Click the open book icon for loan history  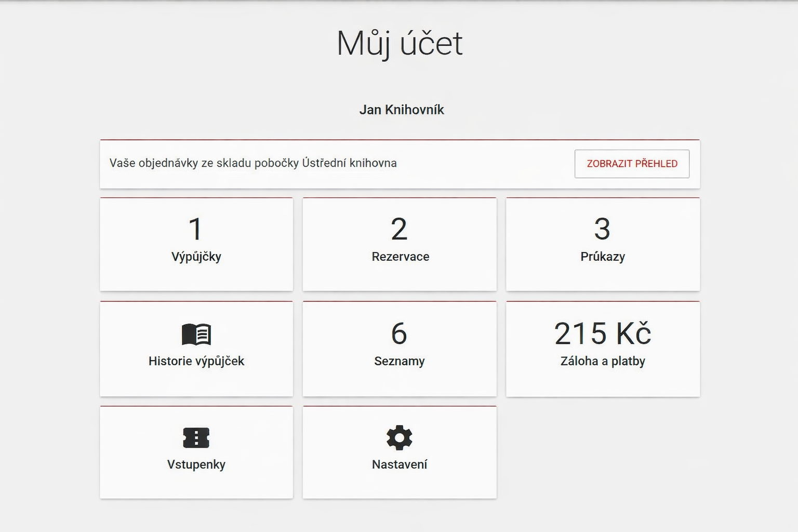pyautogui.click(x=196, y=334)
